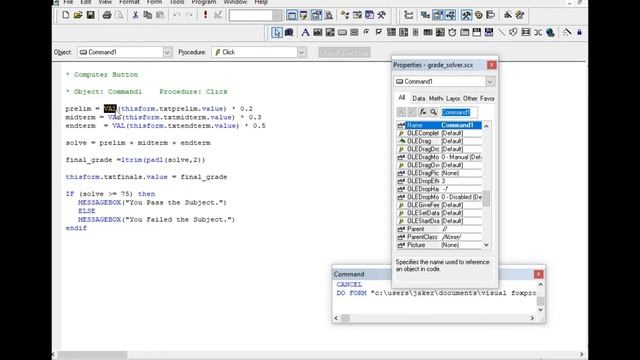Screen dimensions: 640x360
Task: Select the Timer clock control tool
Action: [x=452, y=32]
